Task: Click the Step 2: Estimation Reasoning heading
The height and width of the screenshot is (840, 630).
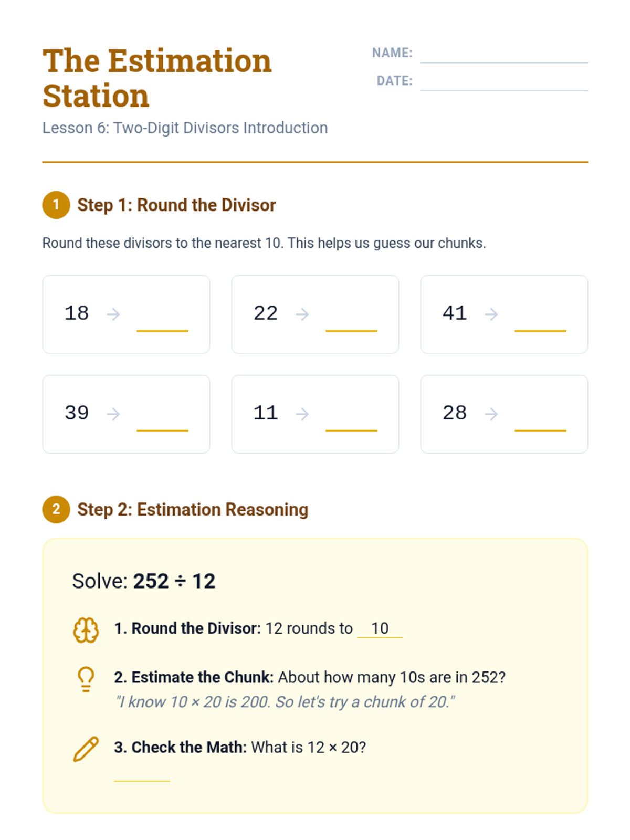Action: 193,509
